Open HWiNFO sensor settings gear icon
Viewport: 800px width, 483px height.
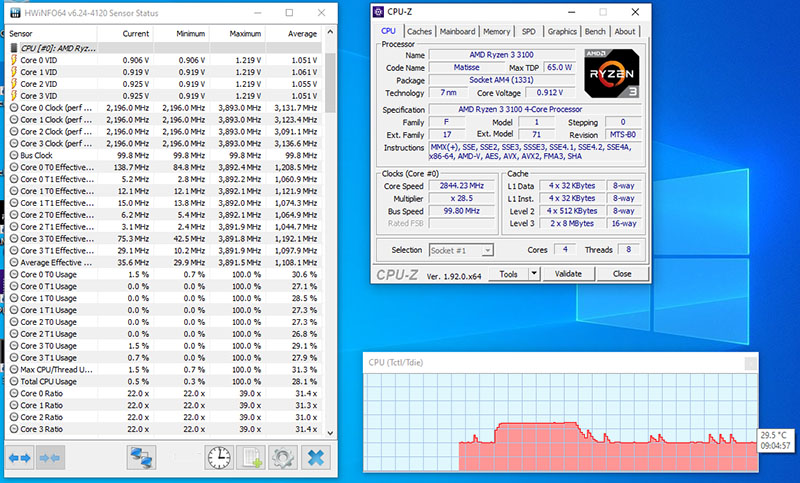[x=282, y=457]
